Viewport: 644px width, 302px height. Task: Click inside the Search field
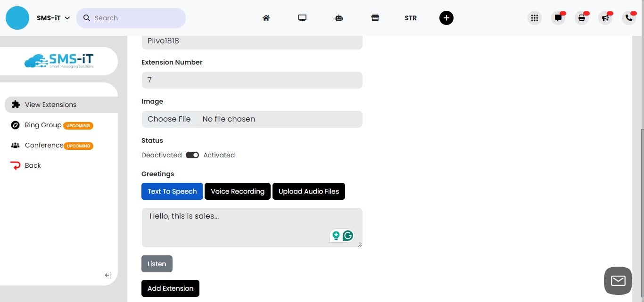(131, 17)
